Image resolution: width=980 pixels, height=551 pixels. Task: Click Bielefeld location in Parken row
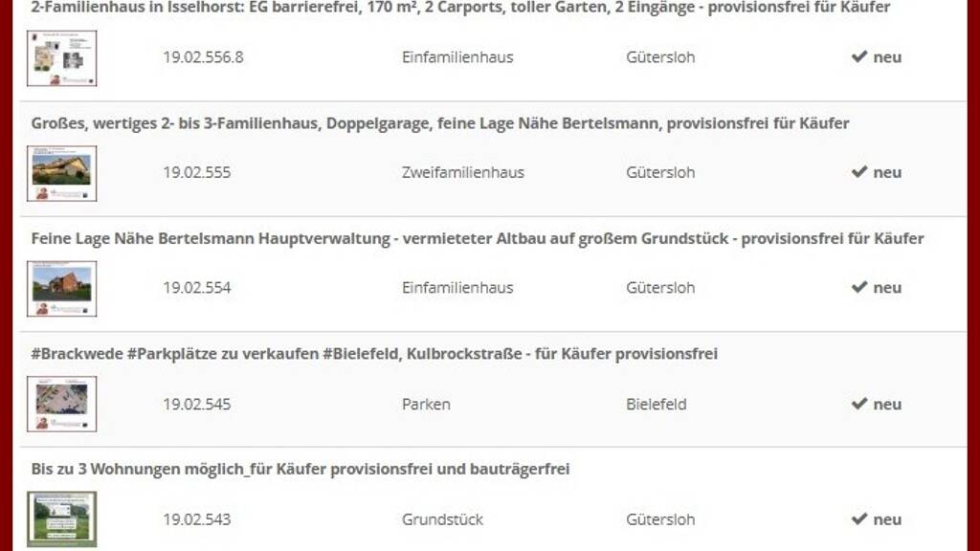click(x=657, y=404)
